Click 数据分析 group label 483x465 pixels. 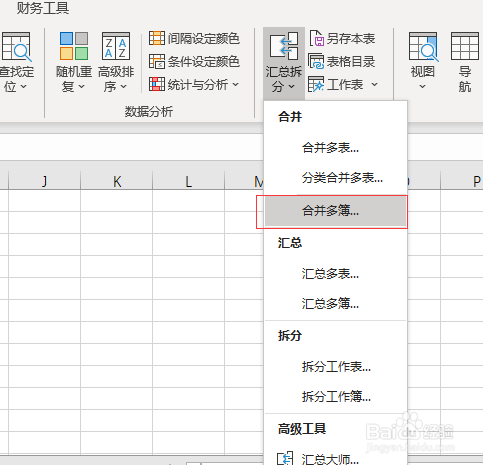tap(149, 111)
